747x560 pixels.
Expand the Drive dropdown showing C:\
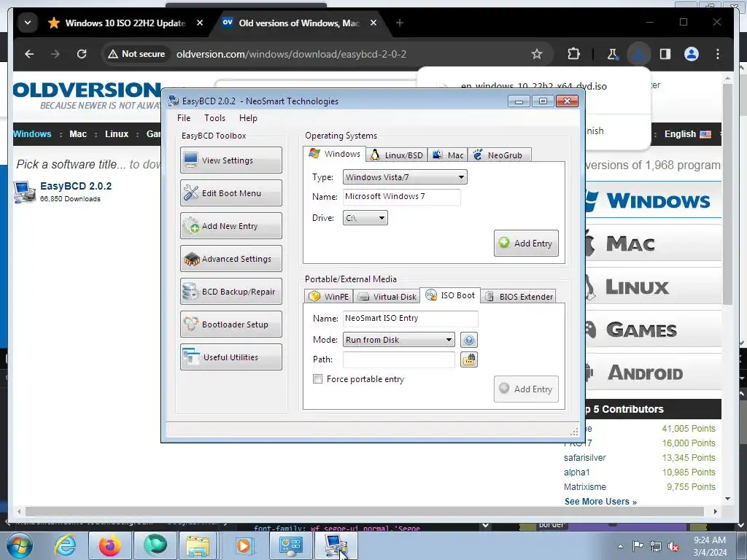click(365, 218)
